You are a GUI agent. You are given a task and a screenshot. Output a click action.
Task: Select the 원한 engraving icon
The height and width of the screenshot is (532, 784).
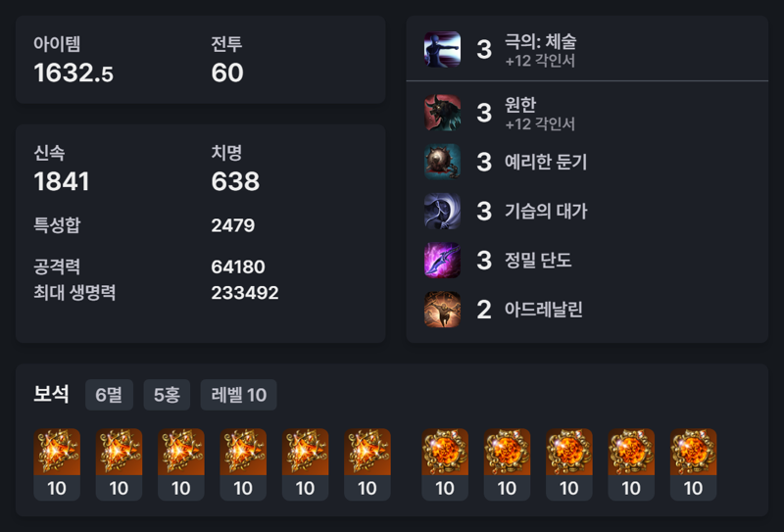[x=443, y=113]
